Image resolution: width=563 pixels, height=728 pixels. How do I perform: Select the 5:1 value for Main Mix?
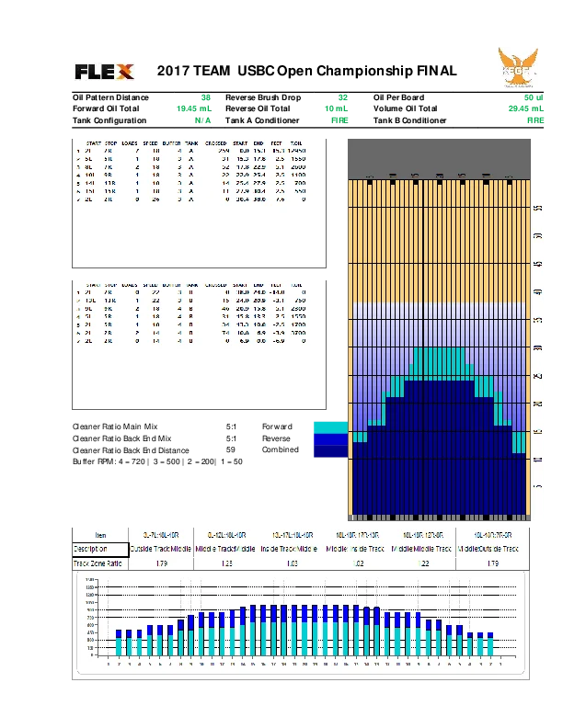tap(231, 427)
